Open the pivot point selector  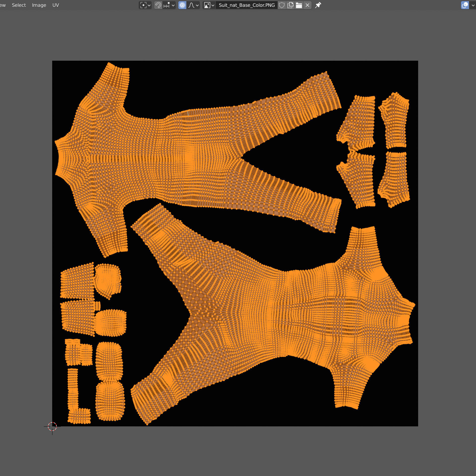click(145, 5)
